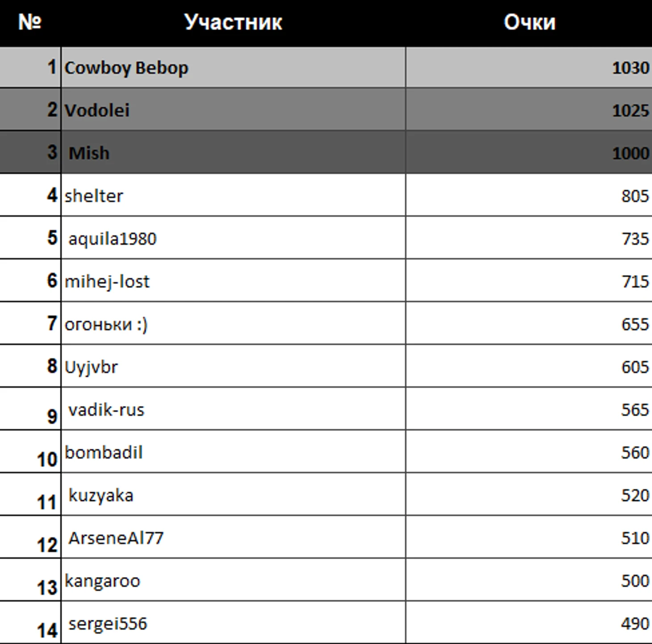Click the Mish participant cell

233,153
